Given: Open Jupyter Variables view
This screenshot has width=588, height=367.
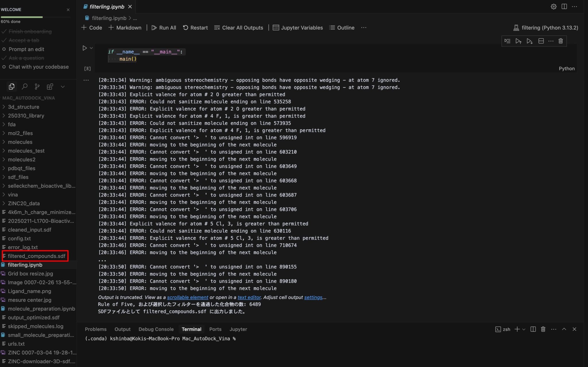Looking at the screenshot, I should (298, 28).
